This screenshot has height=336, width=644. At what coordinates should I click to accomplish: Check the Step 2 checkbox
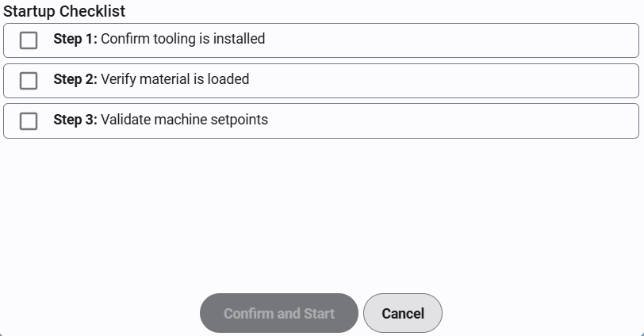coord(29,80)
